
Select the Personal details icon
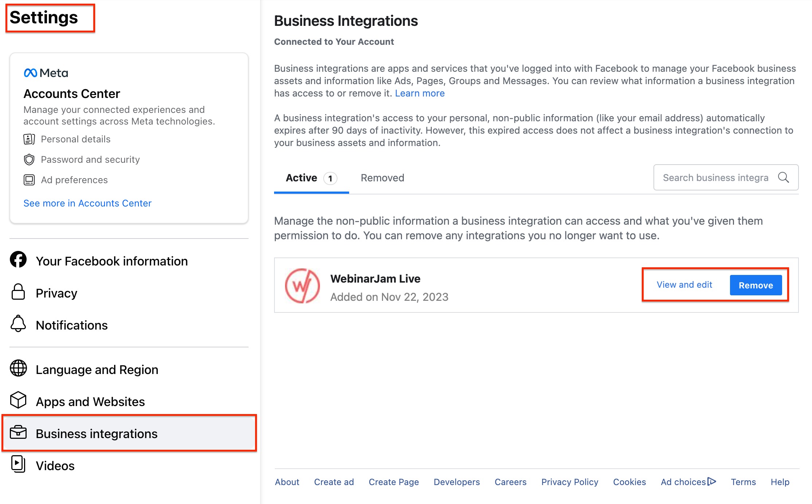tap(28, 139)
